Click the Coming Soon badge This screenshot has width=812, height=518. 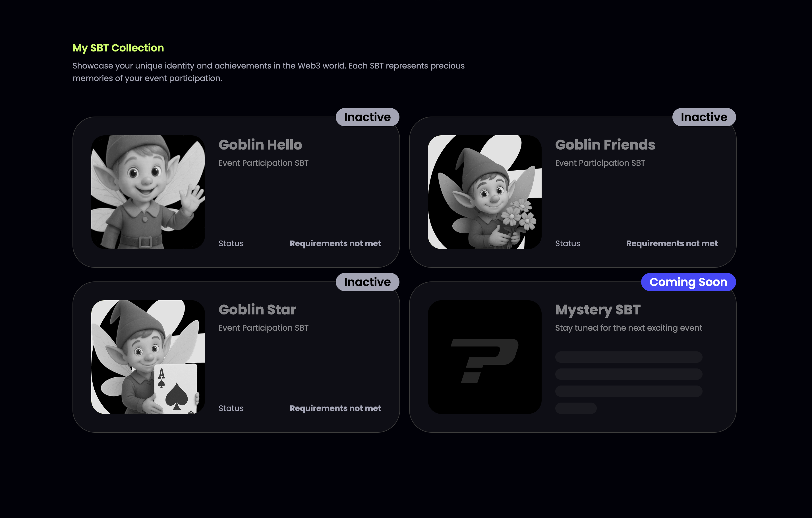pos(688,282)
